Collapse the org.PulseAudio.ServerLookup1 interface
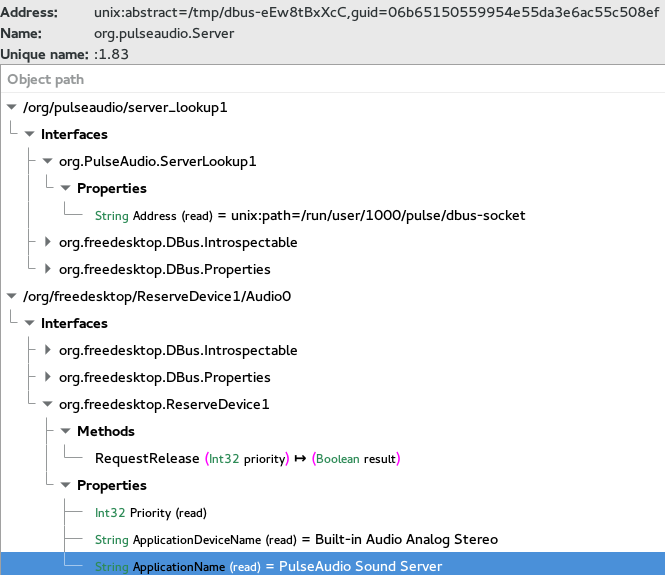Viewport: 665px width, 575px height. tap(47, 161)
